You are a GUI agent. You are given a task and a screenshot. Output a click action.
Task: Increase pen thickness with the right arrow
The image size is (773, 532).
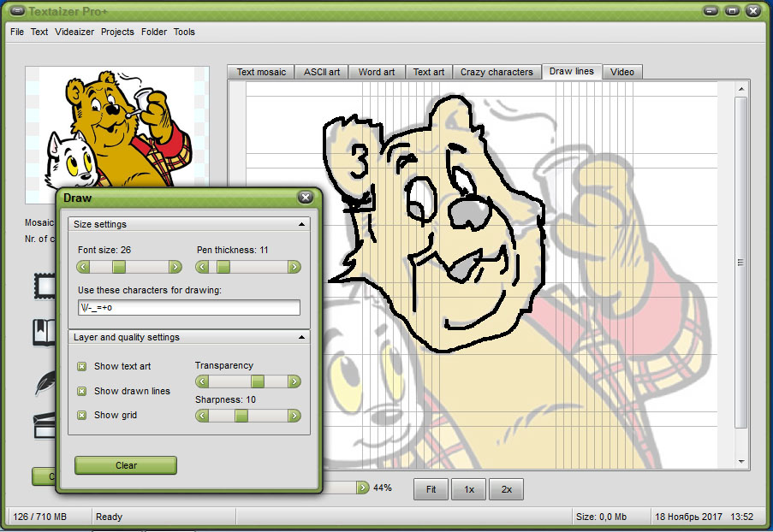click(x=294, y=267)
